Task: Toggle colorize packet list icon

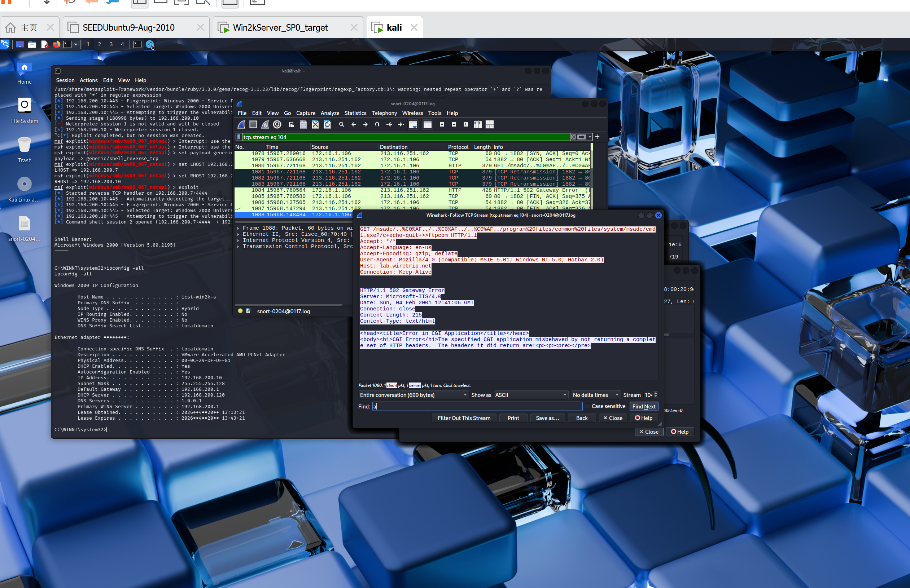Action: coord(428,124)
